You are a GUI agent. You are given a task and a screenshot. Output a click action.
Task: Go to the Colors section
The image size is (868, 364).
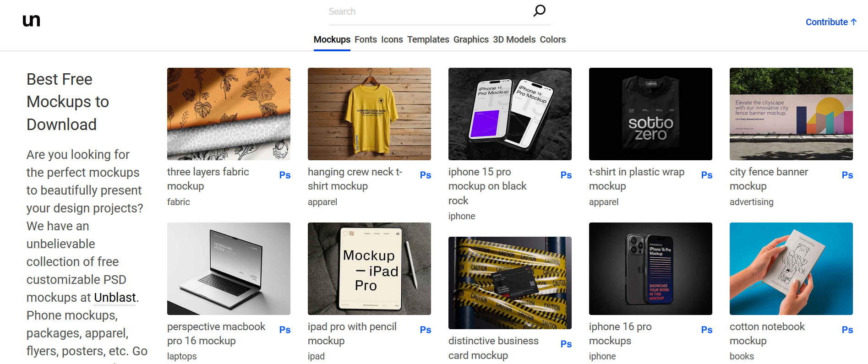(552, 39)
